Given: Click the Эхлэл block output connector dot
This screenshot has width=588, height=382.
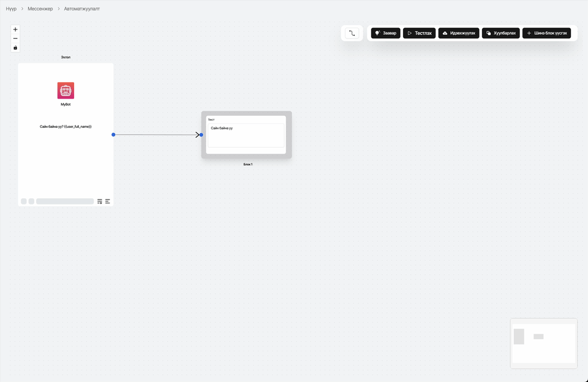Looking at the screenshot, I should pos(113,135).
